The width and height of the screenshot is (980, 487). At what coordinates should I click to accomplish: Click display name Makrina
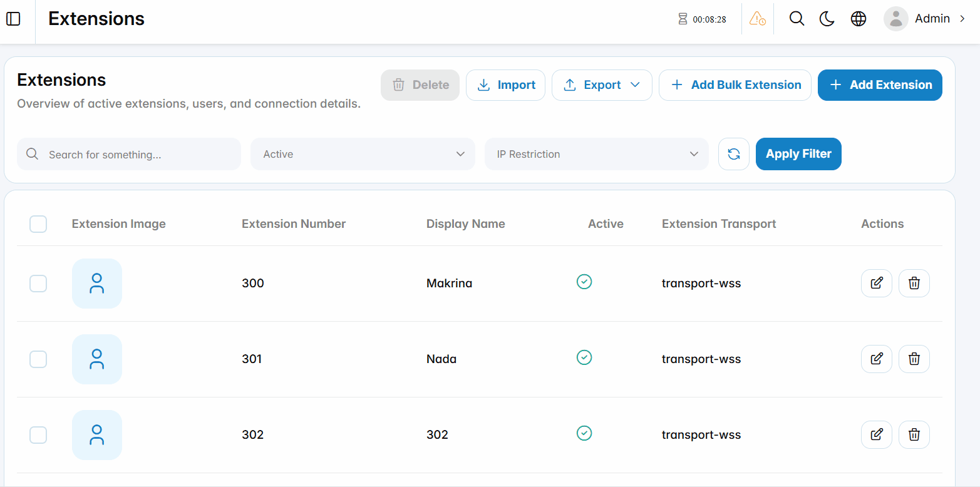(449, 284)
